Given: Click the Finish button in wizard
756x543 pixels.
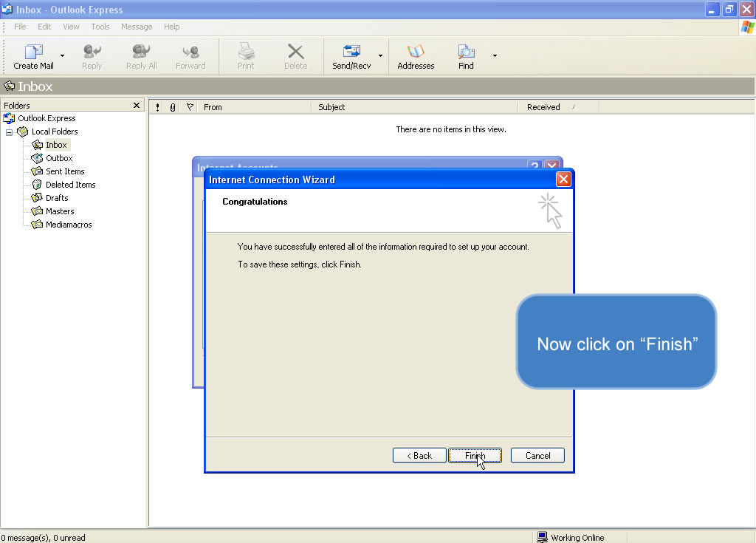Looking at the screenshot, I should point(475,456).
